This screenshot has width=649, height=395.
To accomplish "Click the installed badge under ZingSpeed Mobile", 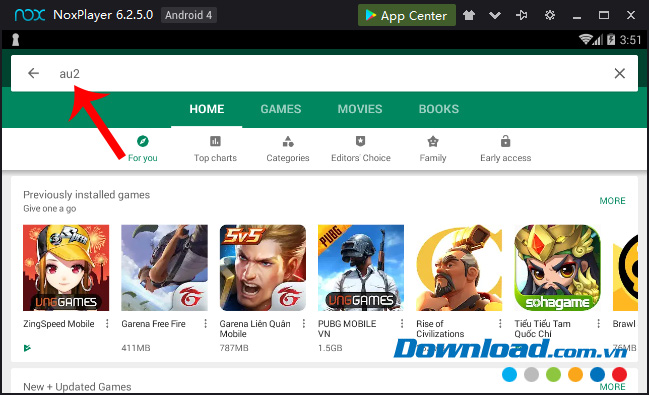I will [27, 348].
